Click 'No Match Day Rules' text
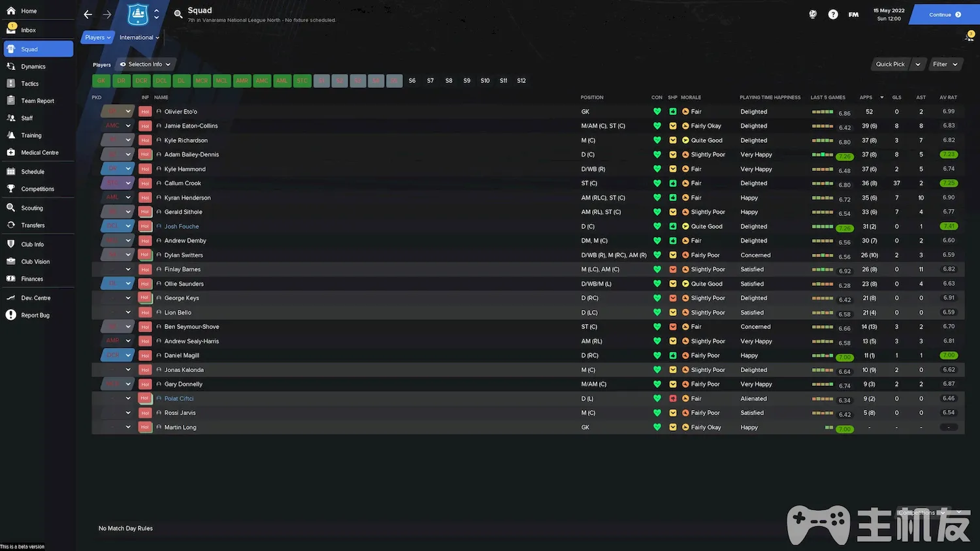This screenshot has width=980, height=551. click(125, 529)
